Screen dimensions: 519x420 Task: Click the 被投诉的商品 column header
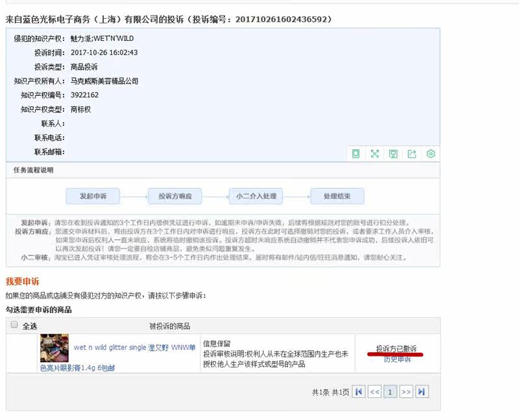click(x=169, y=327)
